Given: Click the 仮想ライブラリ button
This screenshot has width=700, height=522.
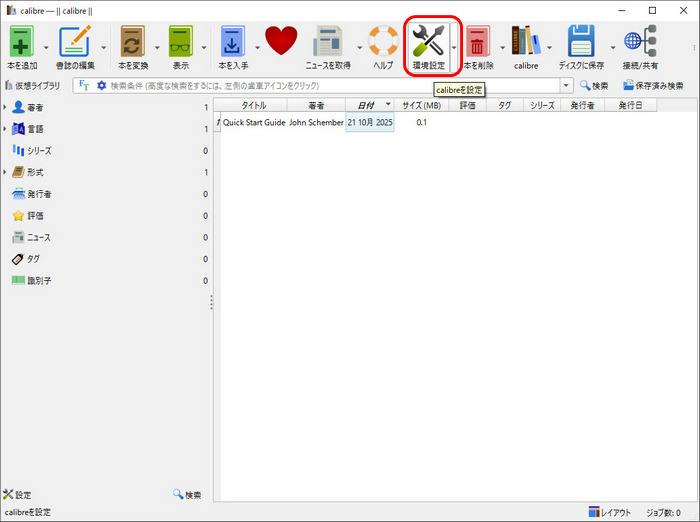Looking at the screenshot, I should (x=38, y=86).
